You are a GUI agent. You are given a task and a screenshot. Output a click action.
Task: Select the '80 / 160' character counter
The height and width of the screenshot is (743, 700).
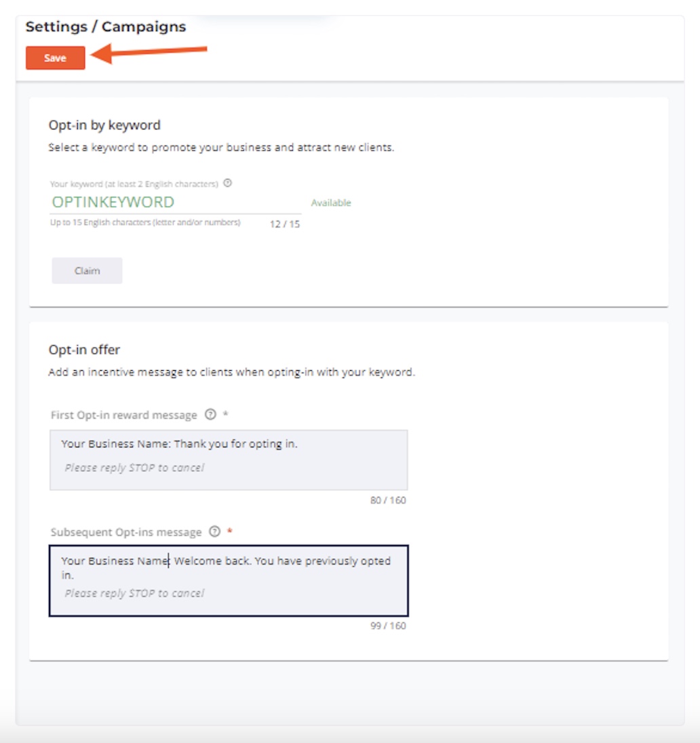(x=388, y=500)
